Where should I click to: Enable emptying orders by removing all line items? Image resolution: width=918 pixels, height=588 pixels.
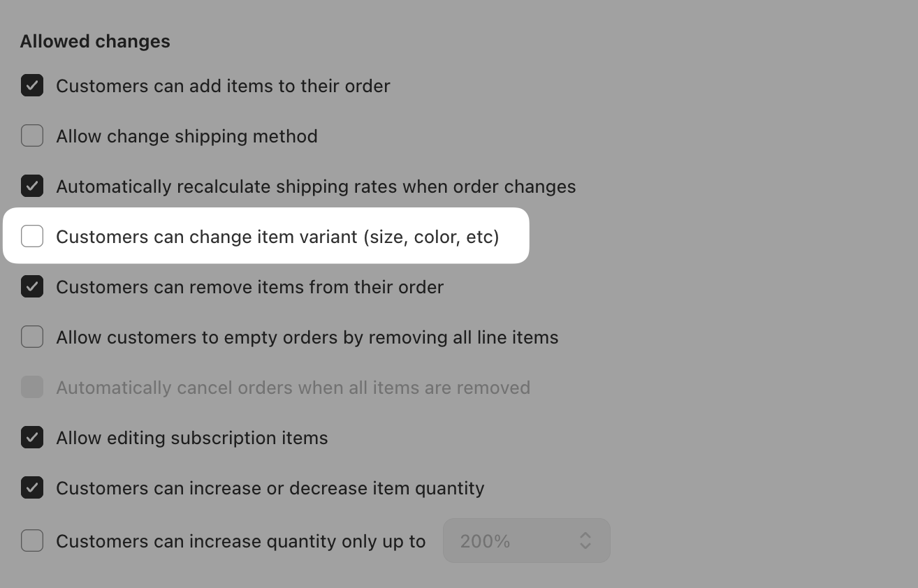coord(32,337)
